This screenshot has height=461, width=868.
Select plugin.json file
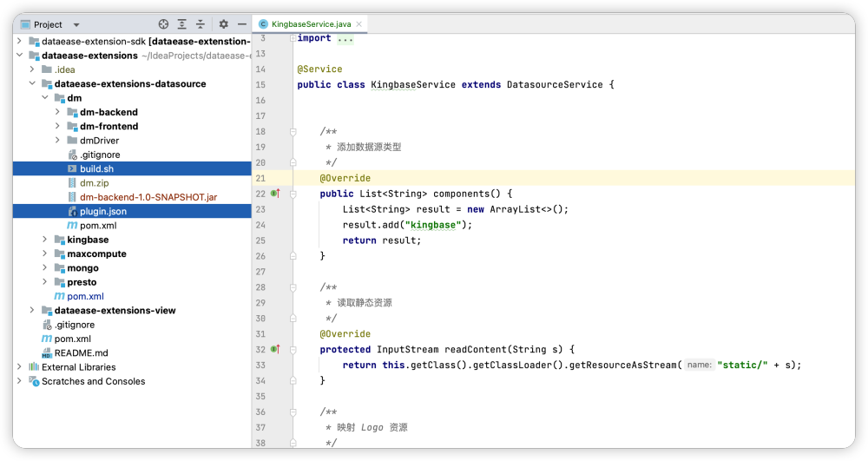click(132, 212)
